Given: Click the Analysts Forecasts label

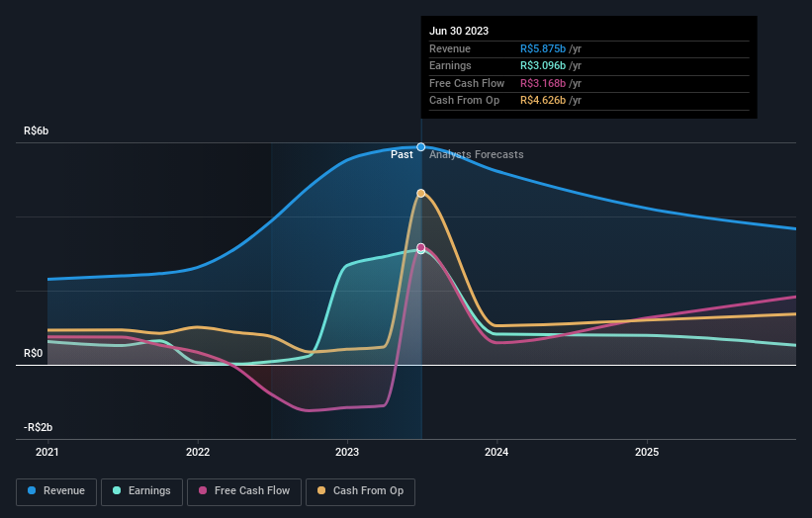Looking at the screenshot, I should [477, 154].
